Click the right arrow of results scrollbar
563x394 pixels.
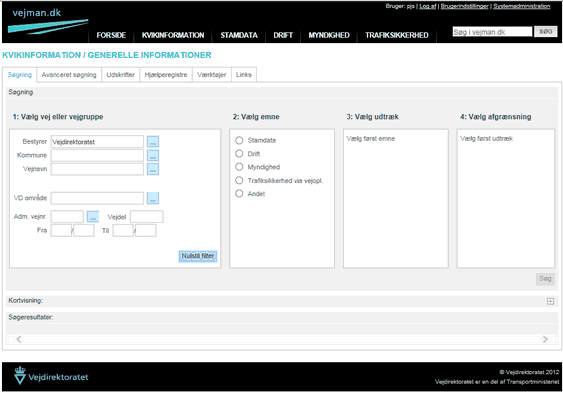coord(545,339)
